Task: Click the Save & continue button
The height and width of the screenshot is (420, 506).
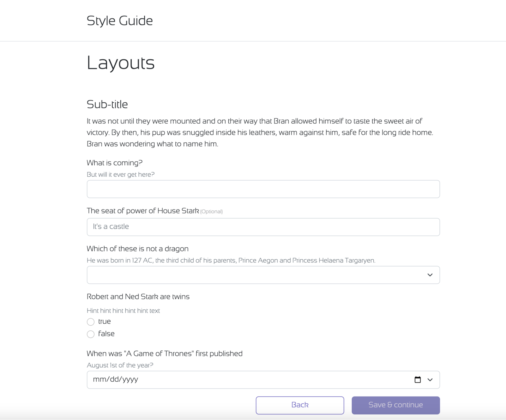Action: [x=395, y=405]
